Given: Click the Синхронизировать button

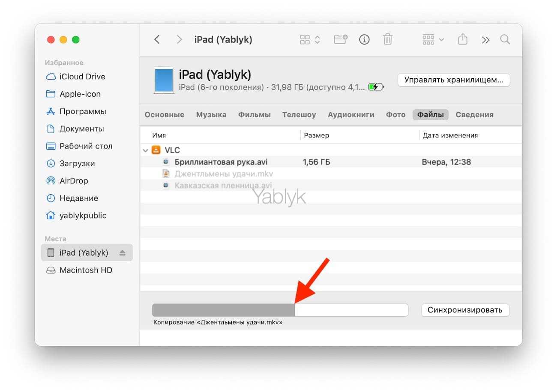Looking at the screenshot, I should 465,310.
